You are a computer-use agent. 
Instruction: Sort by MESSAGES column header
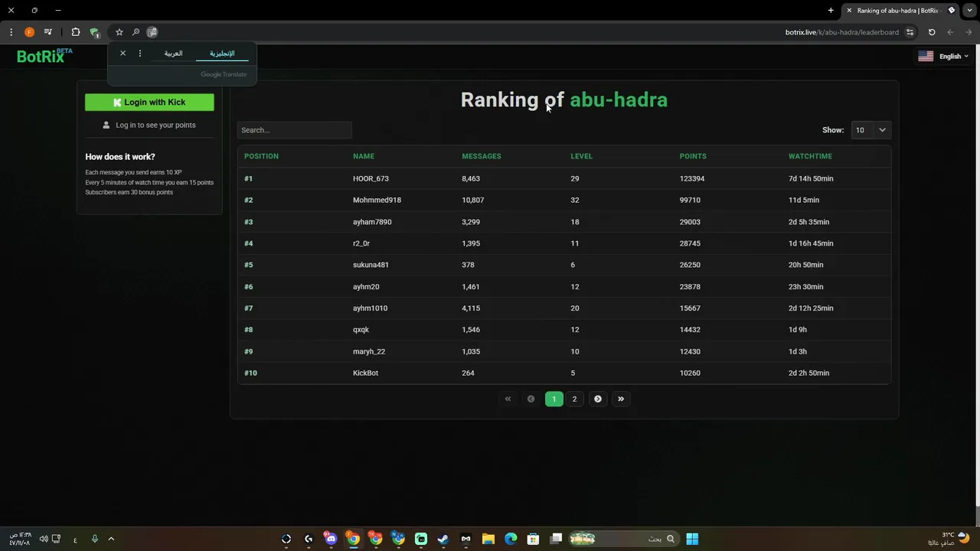coord(482,156)
